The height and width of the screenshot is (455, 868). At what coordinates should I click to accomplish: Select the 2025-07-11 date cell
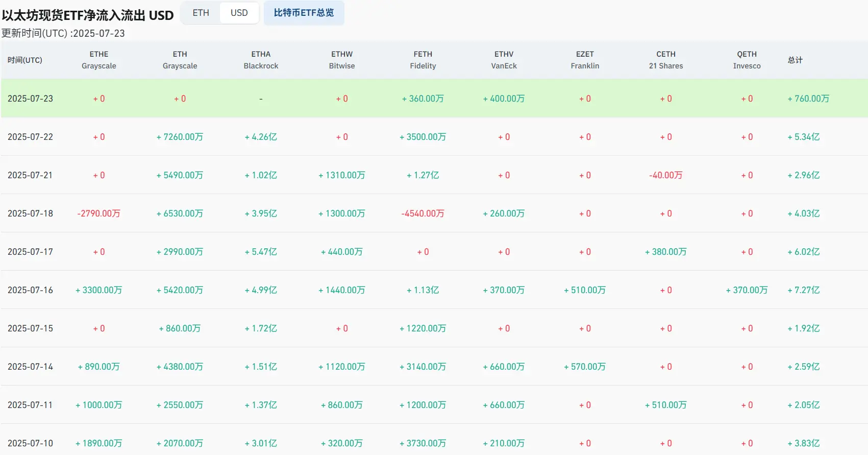(30, 405)
